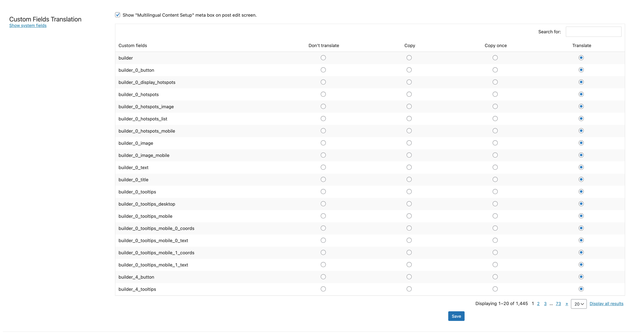Set builder_4_button to Don't translate
The width and height of the screenshot is (644, 335).
coord(323,277)
